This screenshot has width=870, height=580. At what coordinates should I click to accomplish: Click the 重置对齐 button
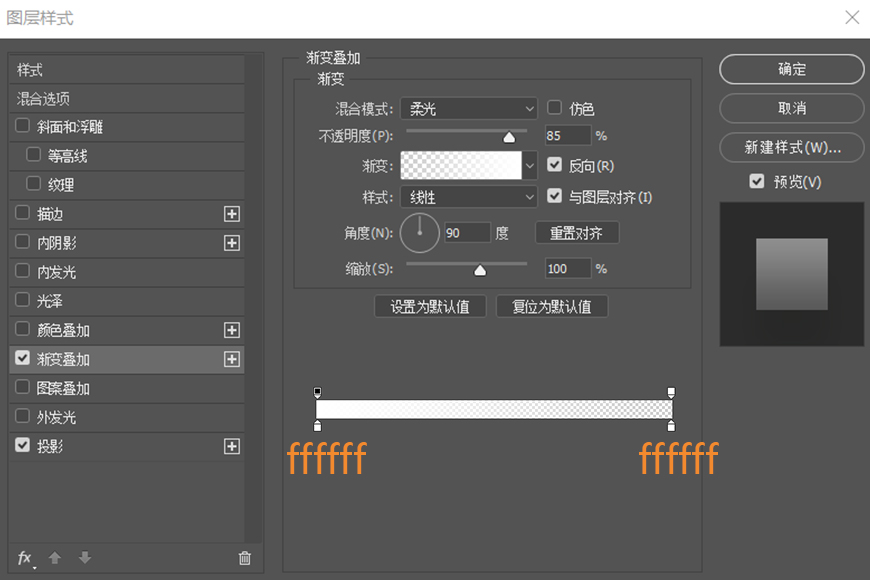pos(577,232)
